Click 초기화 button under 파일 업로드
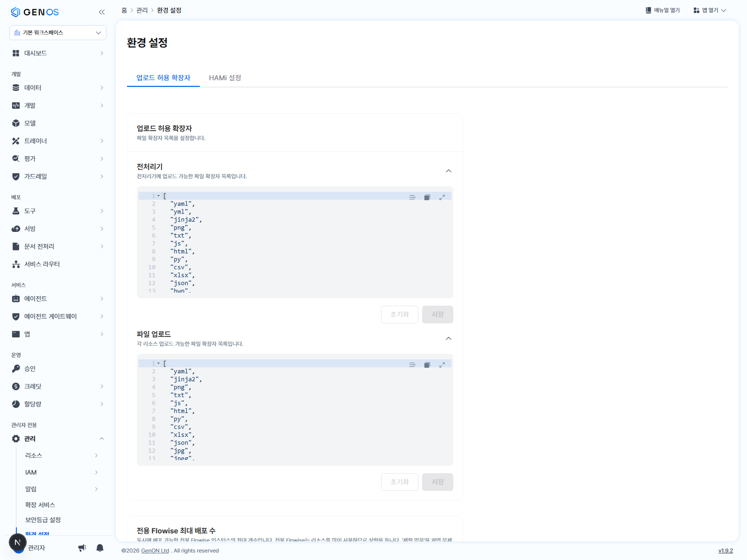Viewport: 747px width, 560px height. [400, 482]
